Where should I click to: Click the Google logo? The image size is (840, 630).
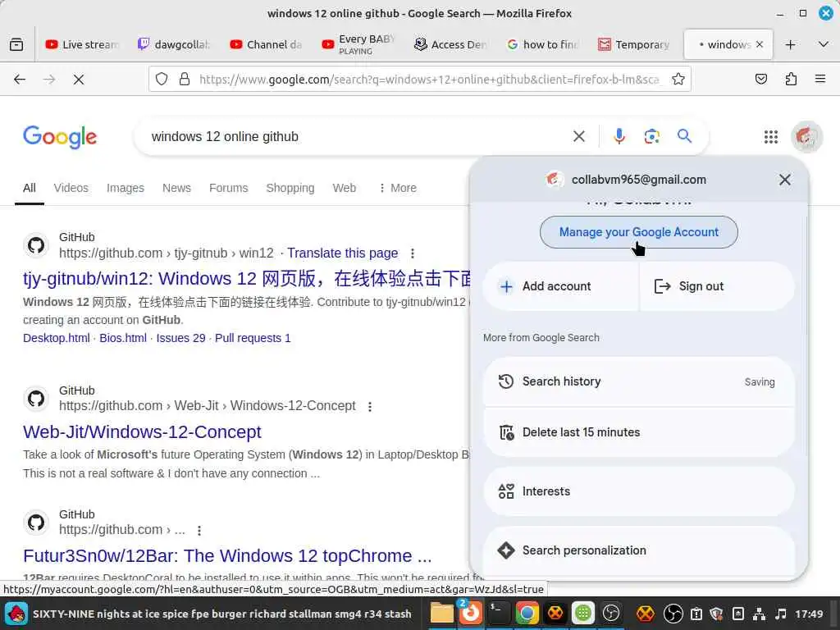point(60,137)
